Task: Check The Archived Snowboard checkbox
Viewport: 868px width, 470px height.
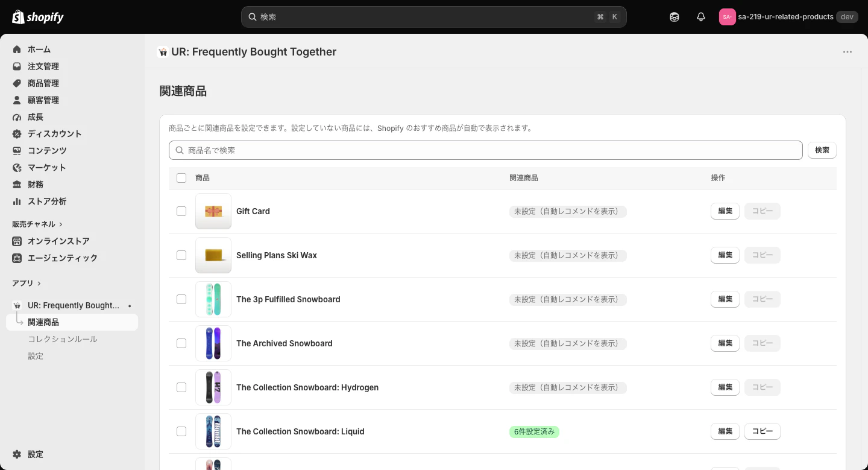Action: (x=181, y=343)
